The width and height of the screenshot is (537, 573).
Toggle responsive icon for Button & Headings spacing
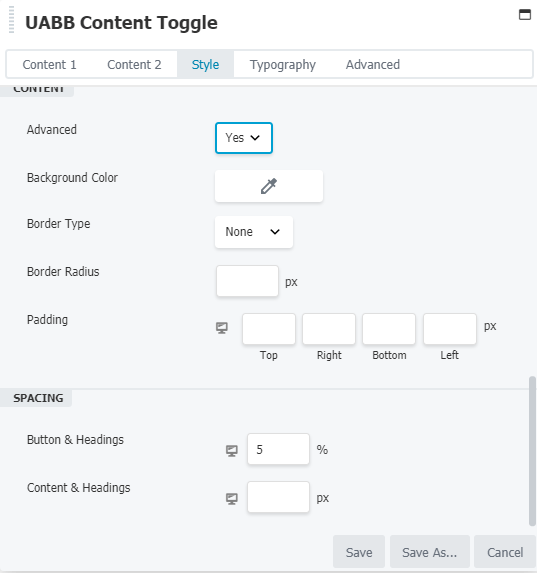(232, 451)
